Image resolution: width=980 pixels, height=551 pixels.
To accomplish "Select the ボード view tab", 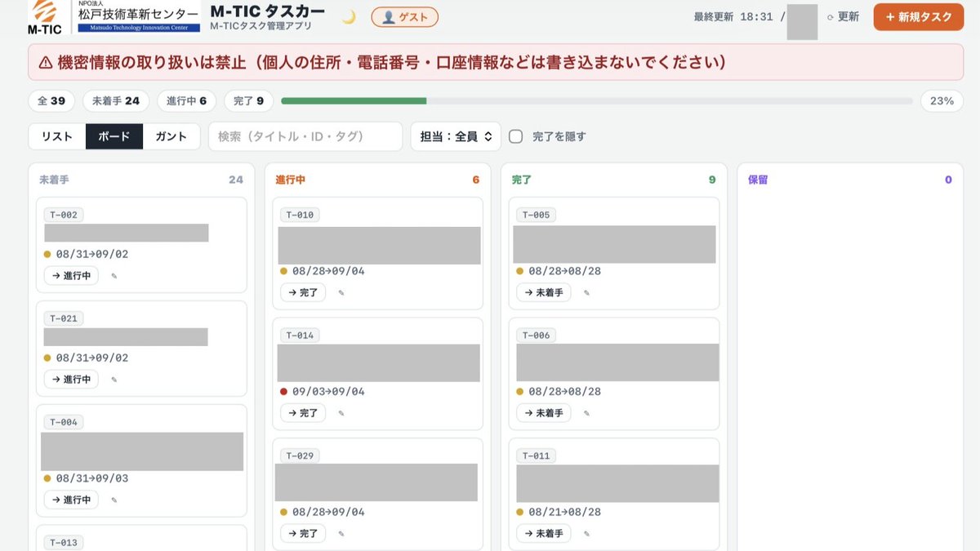I will point(114,136).
